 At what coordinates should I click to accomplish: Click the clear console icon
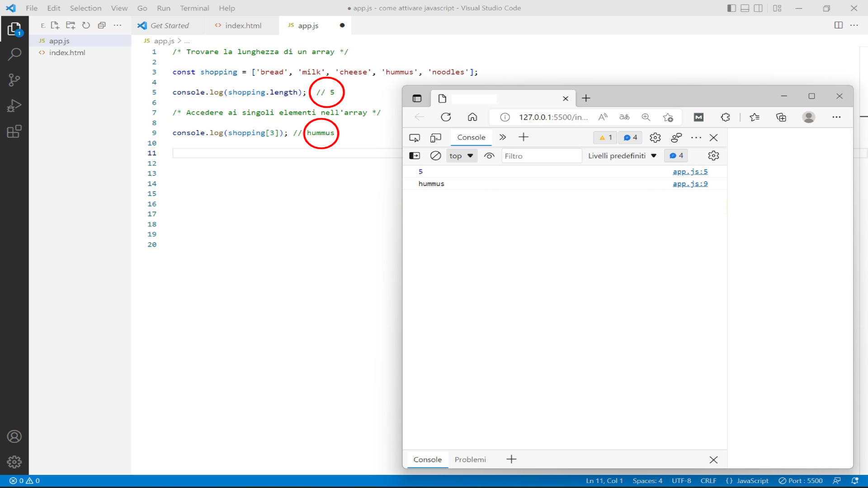pyautogui.click(x=435, y=156)
